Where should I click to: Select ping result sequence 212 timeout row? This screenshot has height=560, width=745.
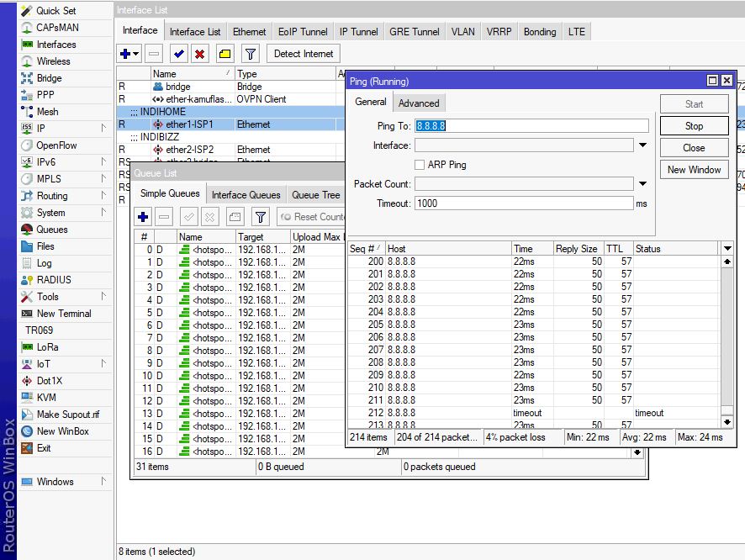click(534, 413)
